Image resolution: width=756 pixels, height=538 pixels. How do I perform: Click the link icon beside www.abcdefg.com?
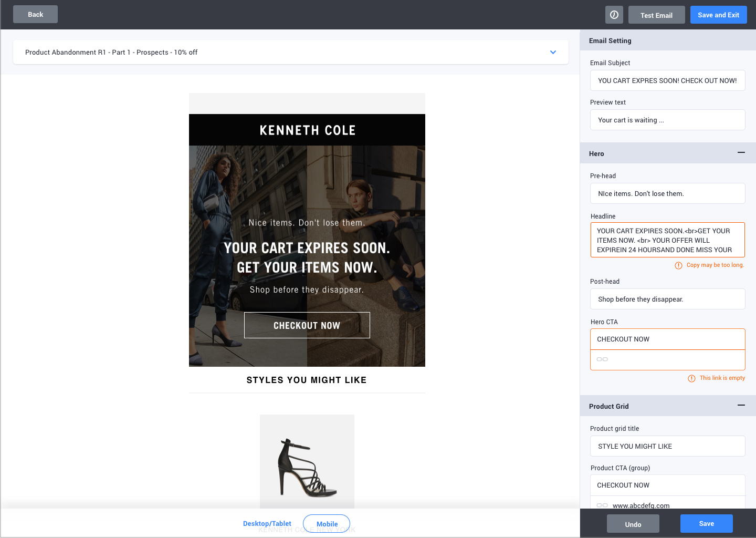[x=602, y=505]
